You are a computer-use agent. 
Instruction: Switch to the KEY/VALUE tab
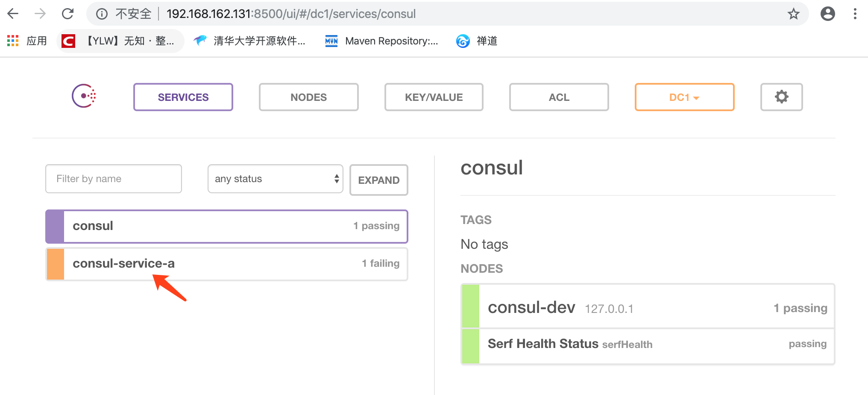pos(434,97)
